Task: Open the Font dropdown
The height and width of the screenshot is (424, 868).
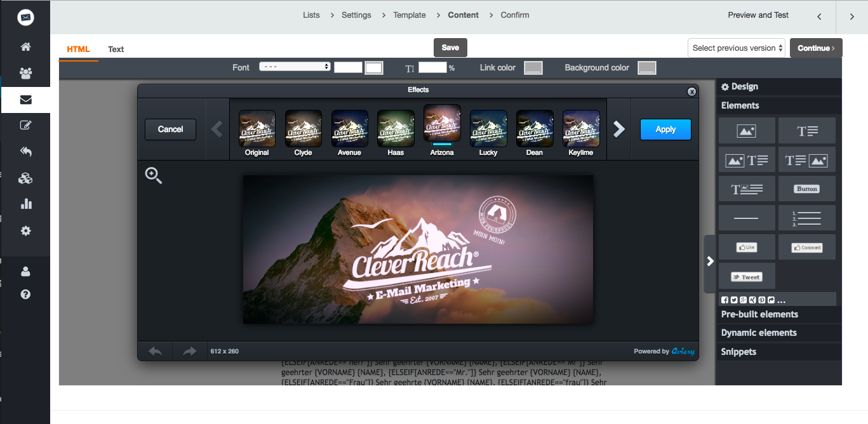Action: point(295,67)
